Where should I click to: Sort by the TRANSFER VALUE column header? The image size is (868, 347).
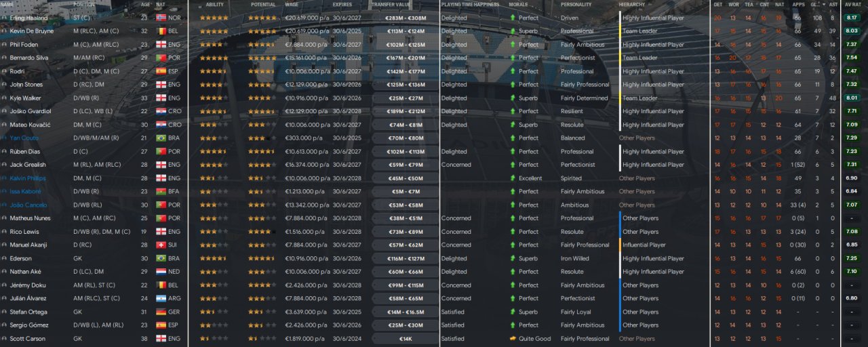point(391,5)
